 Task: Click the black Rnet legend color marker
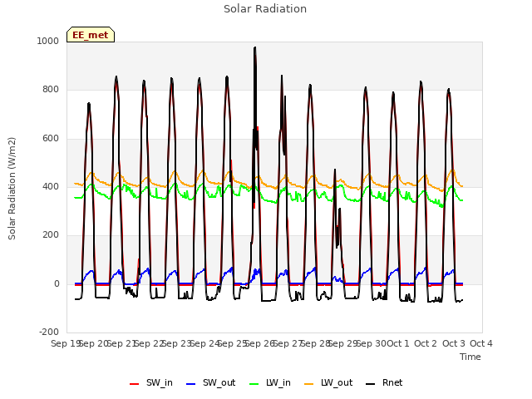tap(371, 384)
